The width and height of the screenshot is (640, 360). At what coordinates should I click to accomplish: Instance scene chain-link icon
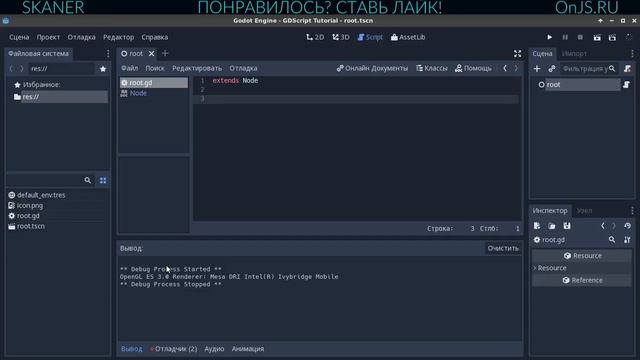point(552,69)
